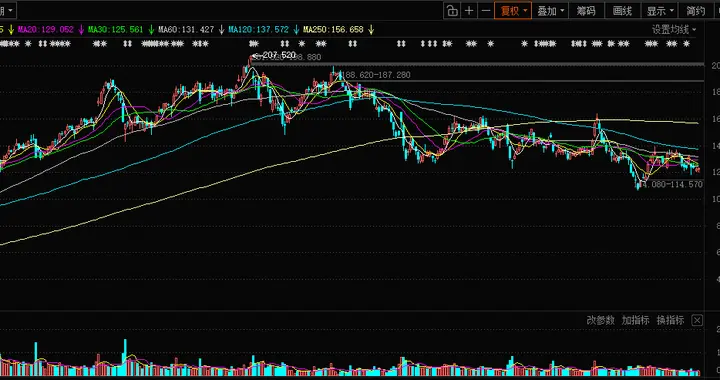Click the 207.520 peak price label
The width and height of the screenshot is (720, 380).
coord(279,55)
